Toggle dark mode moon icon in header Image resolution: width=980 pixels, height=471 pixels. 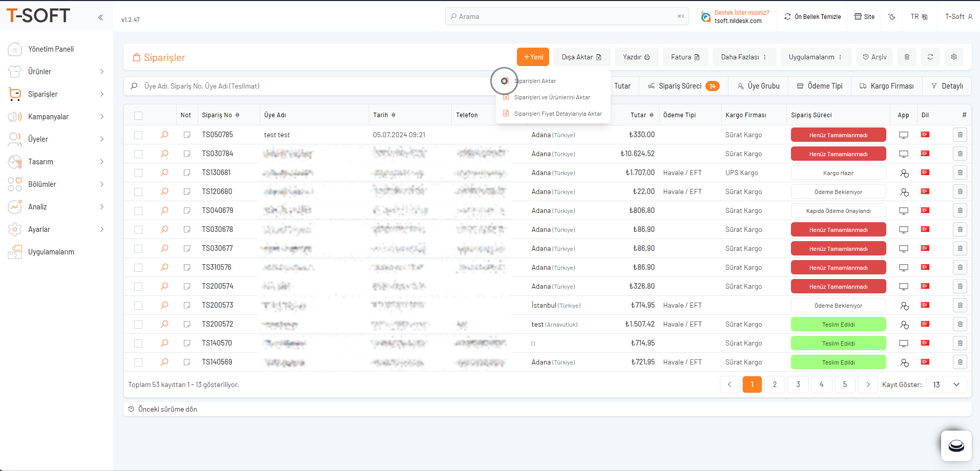point(892,17)
